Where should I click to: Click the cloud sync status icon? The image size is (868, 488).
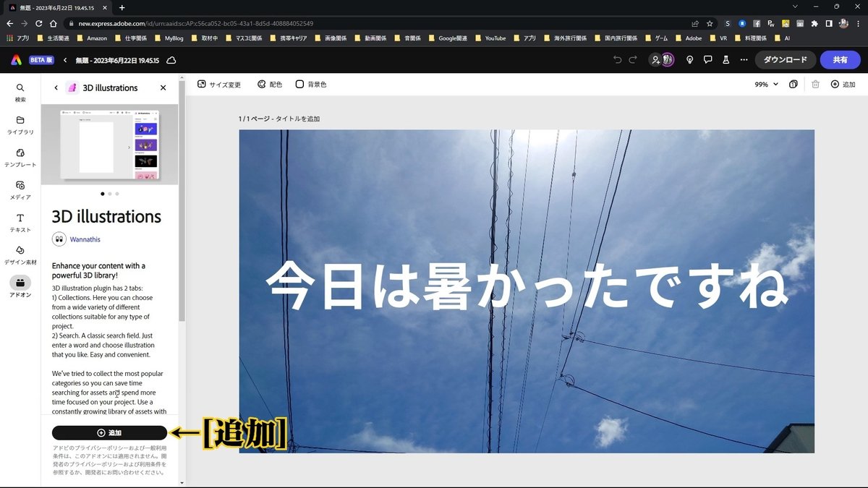click(171, 60)
